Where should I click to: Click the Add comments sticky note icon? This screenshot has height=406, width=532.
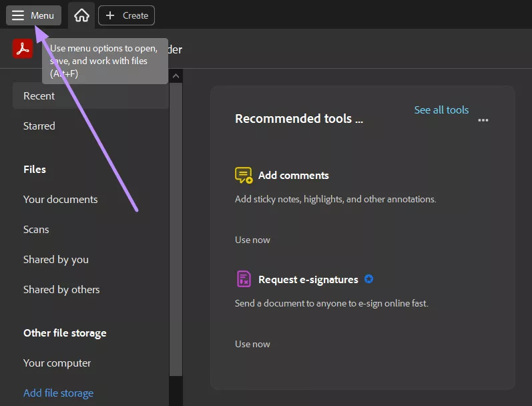click(244, 176)
